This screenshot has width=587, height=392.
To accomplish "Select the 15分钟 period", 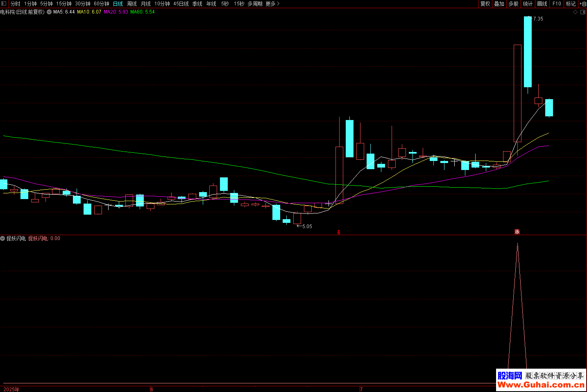I will pyautogui.click(x=64, y=4).
